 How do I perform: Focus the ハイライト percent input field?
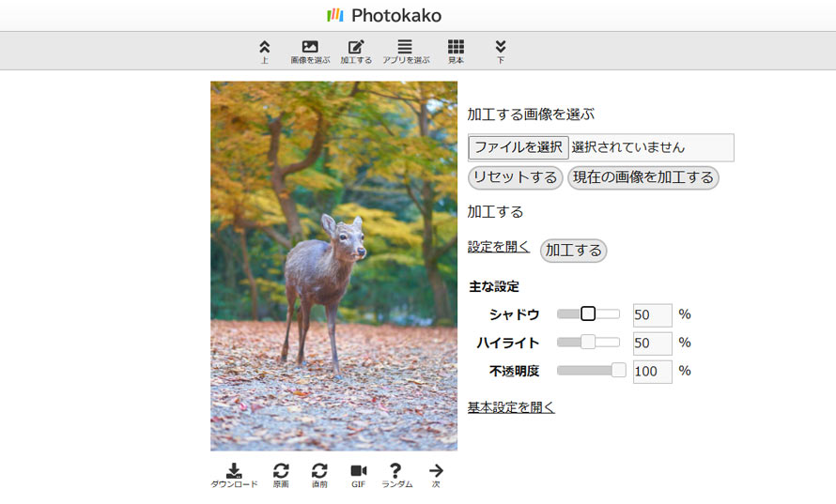coord(652,344)
